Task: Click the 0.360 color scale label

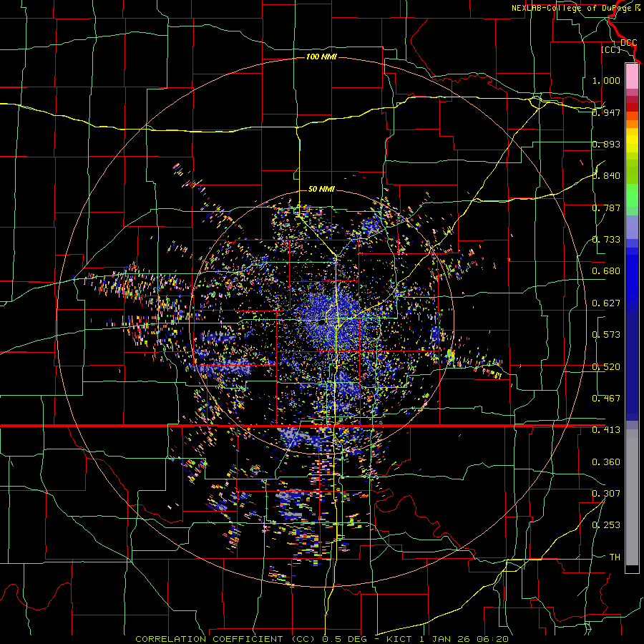Action: pyautogui.click(x=606, y=462)
